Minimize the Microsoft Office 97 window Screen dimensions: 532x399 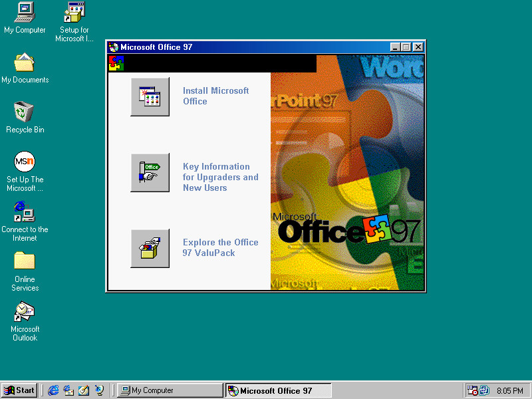(x=394, y=47)
